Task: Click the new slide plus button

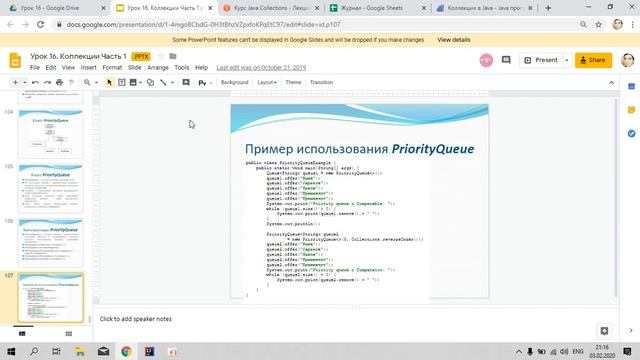Action: pyautogui.click(x=15, y=82)
